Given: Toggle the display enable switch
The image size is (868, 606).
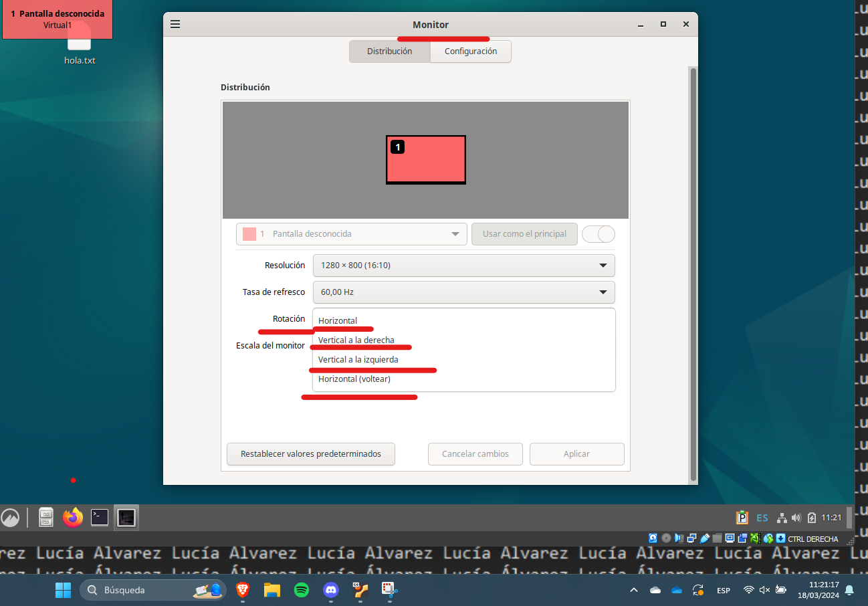Looking at the screenshot, I should point(599,234).
